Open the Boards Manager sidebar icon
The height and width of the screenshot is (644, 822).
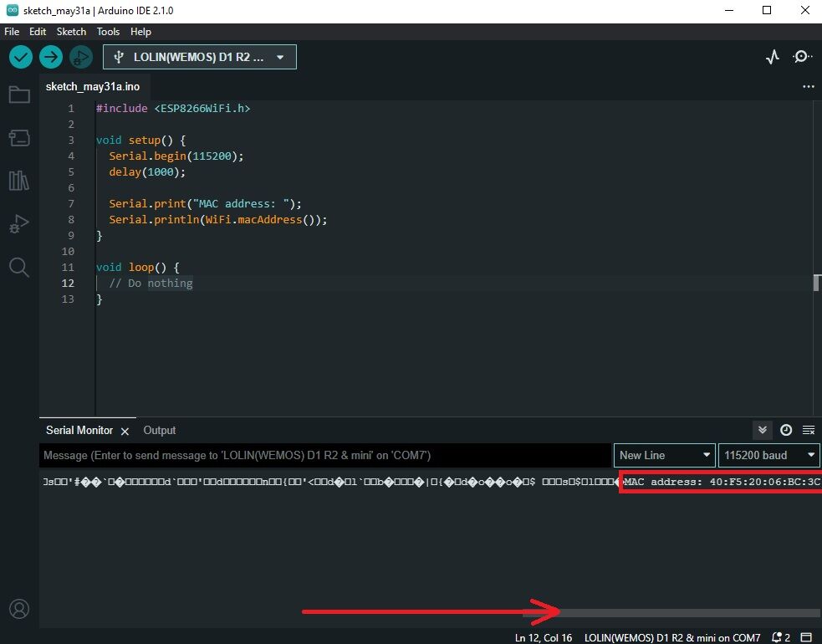point(19,138)
